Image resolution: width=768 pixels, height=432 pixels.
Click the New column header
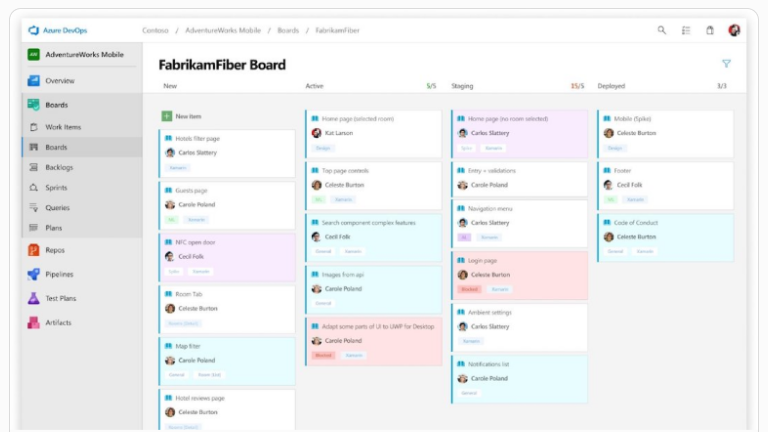(170, 86)
